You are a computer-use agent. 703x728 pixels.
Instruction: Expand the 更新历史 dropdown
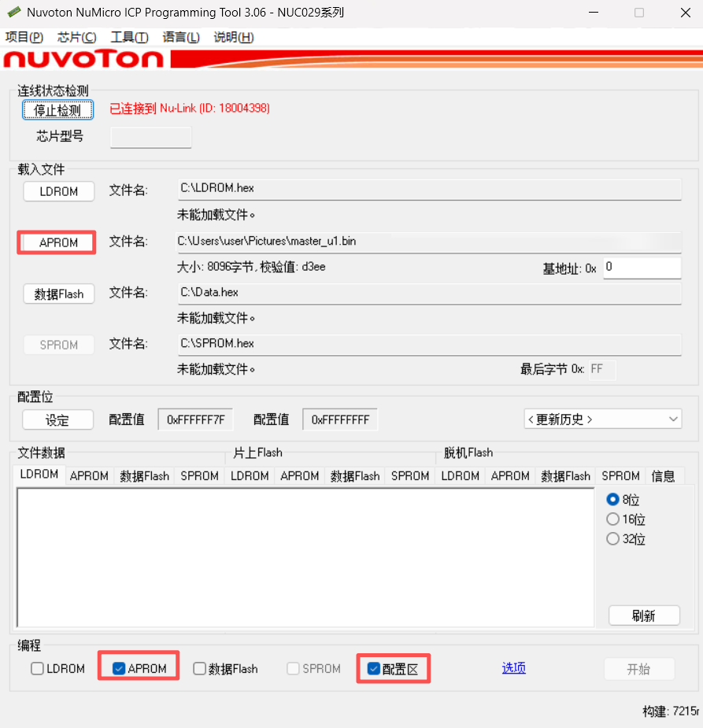point(602,419)
